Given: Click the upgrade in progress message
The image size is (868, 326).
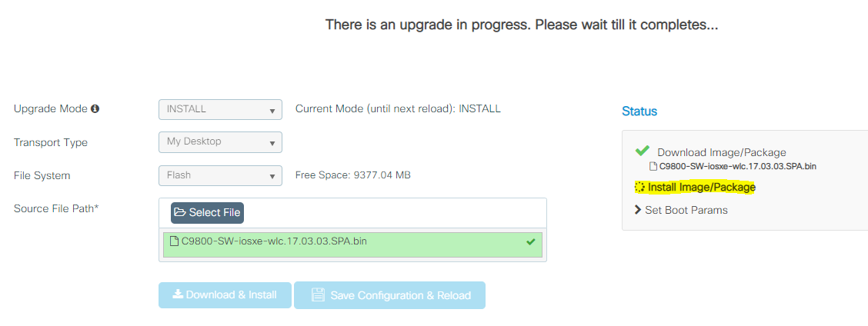Looking at the screenshot, I should (522, 25).
